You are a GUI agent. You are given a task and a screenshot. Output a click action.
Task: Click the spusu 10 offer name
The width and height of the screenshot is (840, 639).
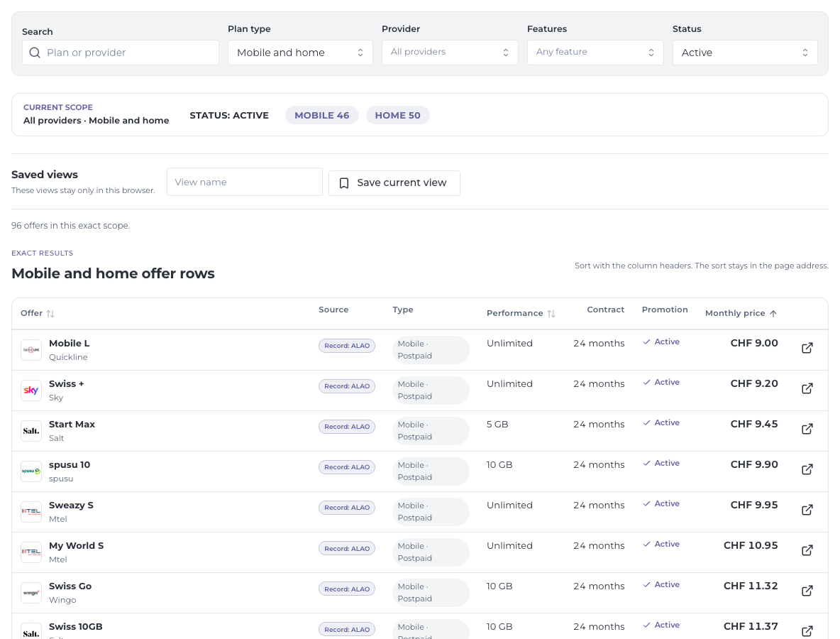click(70, 465)
